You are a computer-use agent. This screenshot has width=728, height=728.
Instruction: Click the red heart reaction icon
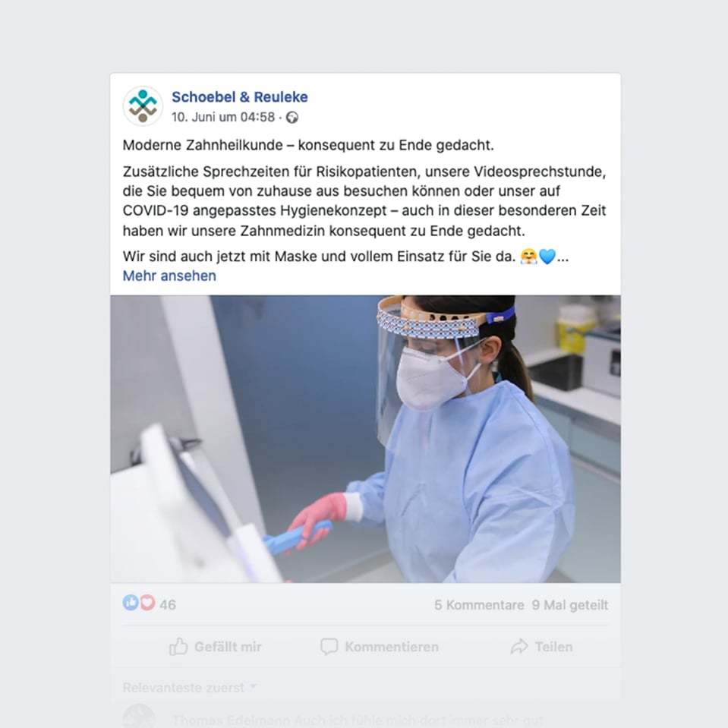(147, 603)
